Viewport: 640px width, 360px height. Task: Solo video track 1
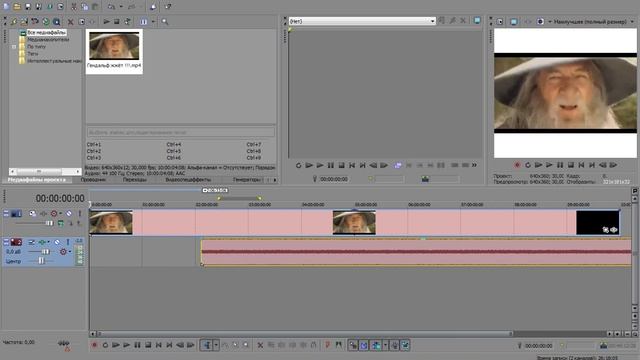coord(80,213)
